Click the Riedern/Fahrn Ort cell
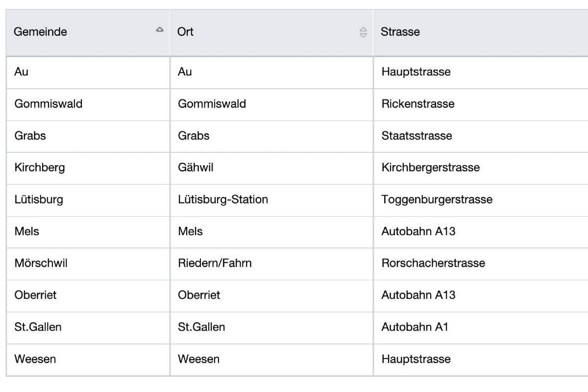 (x=215, y=263)
